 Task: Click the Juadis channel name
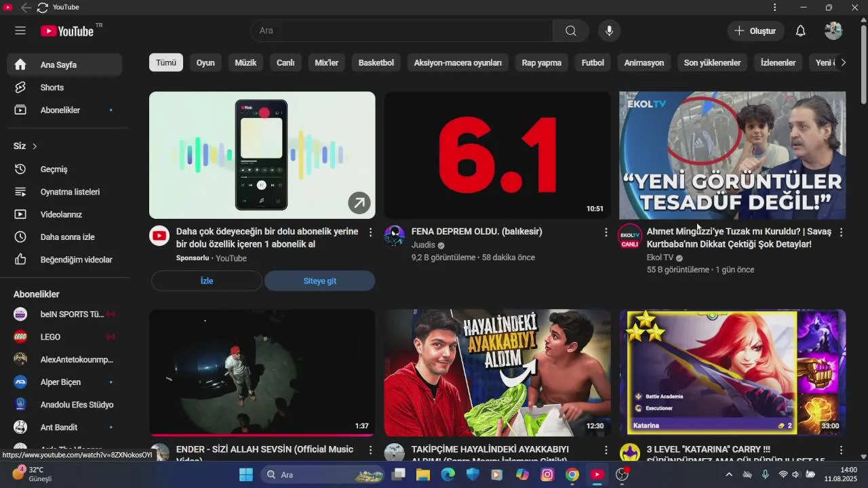click(423, 245)
